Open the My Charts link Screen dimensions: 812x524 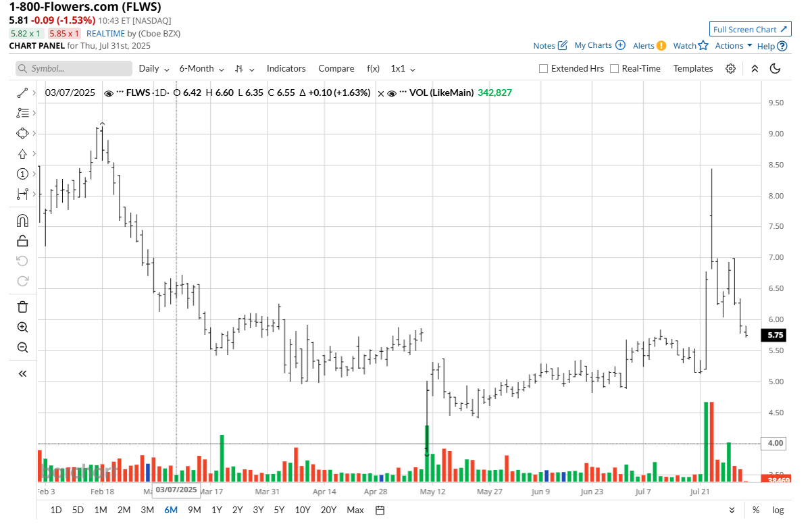tap(600, 46)
